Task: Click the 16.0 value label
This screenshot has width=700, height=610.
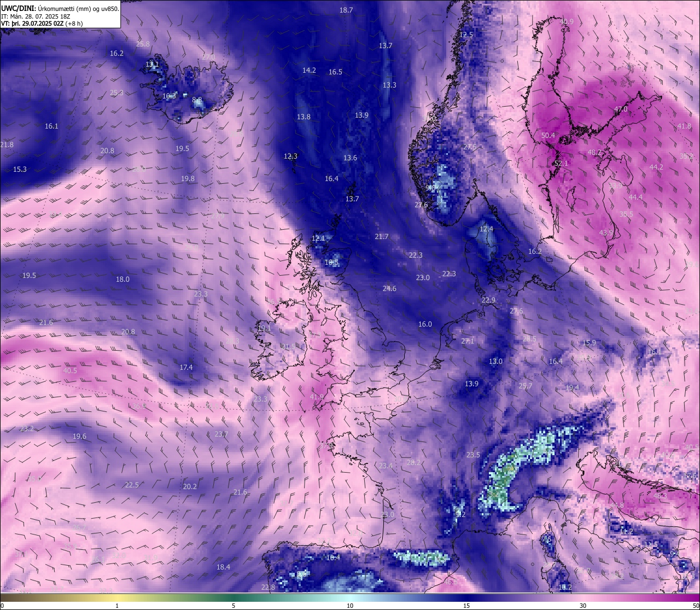Action: [x=425, y=324]
